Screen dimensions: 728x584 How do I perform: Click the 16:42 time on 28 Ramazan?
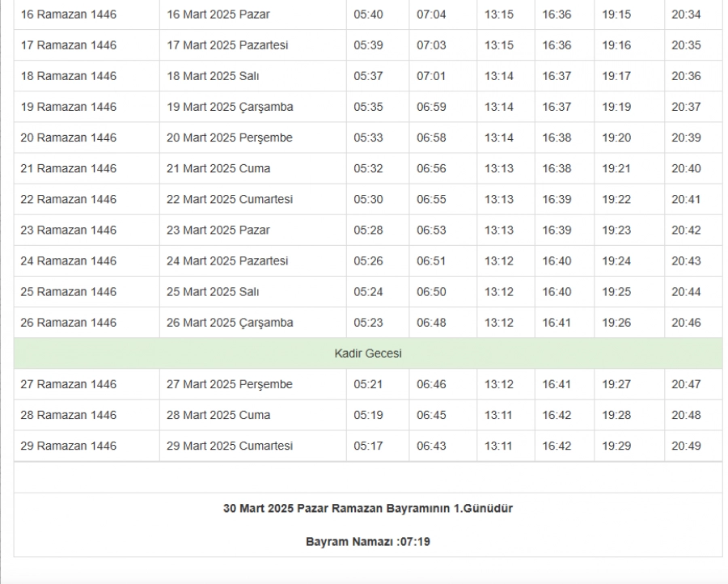tap(557, 415)
